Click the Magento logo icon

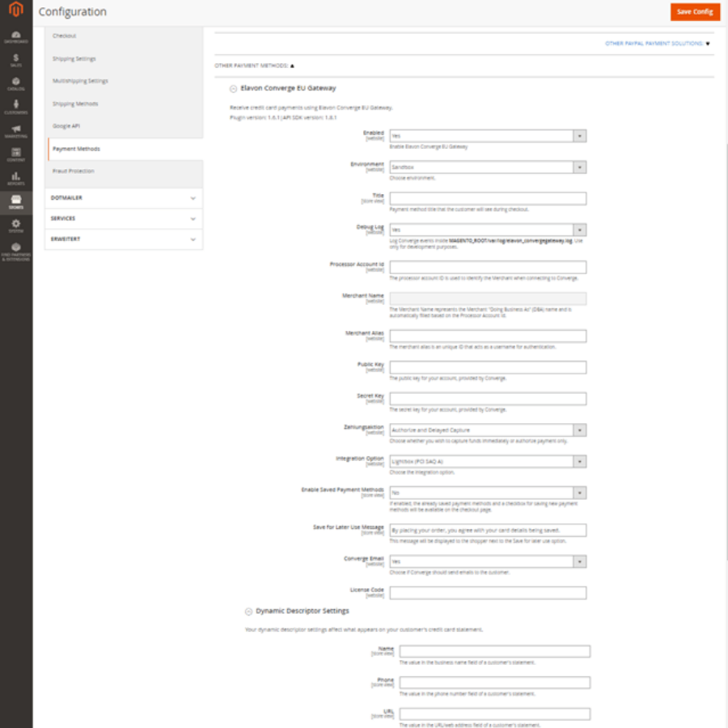[x=16, y=9]
